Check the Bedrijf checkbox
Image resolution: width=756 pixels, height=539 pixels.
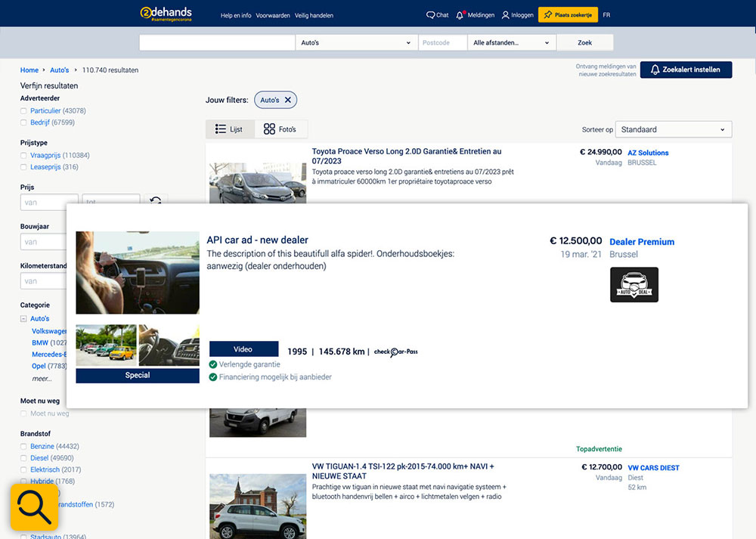click(23, 122)
